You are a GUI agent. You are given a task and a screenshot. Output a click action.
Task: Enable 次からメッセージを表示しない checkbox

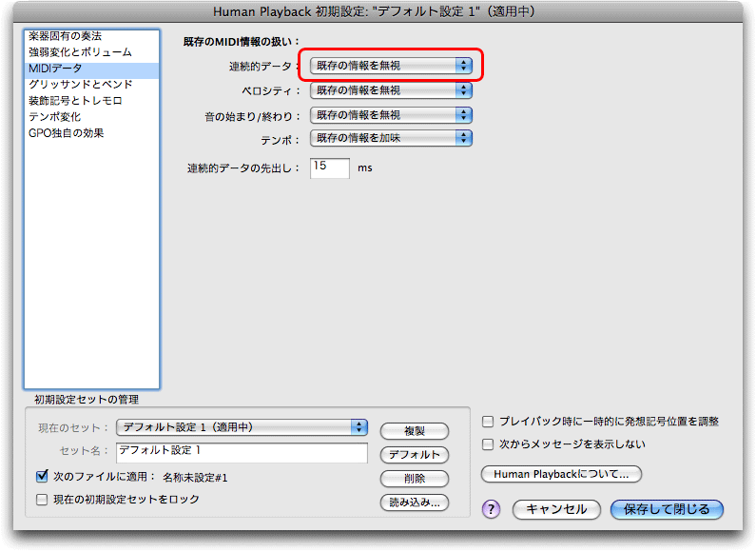[x=488, y=444]
